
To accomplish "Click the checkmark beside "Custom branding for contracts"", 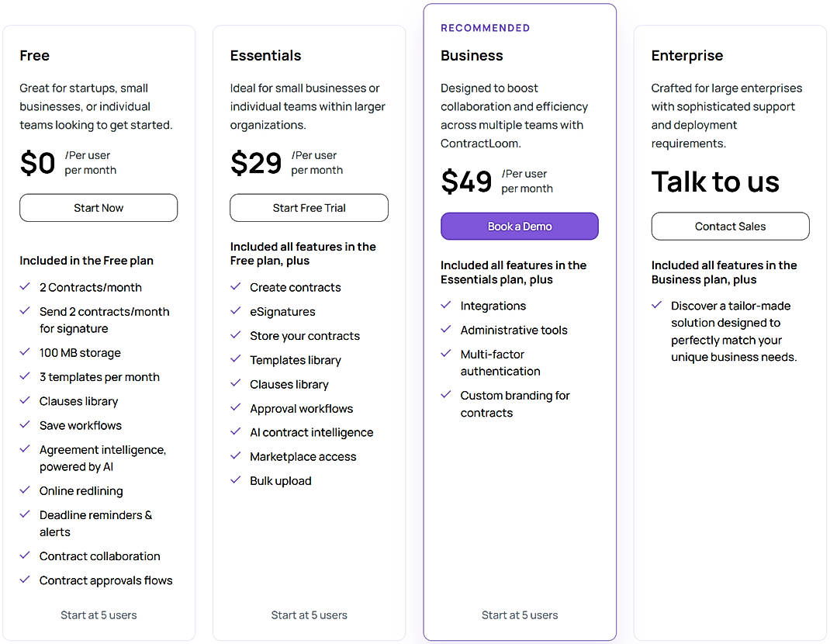I will pos(446,395).
